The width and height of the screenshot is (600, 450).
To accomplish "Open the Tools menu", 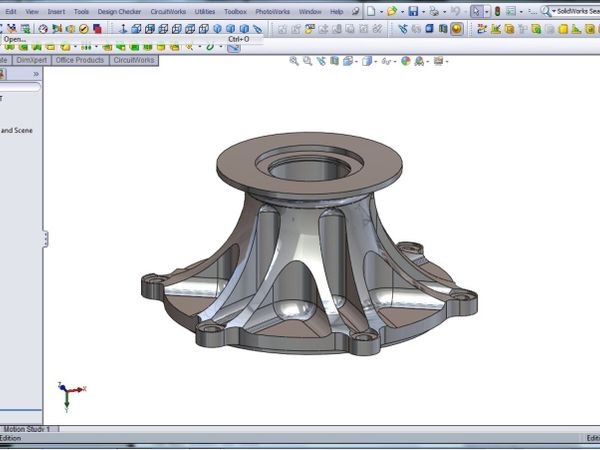I will click(x=81, y=11).
